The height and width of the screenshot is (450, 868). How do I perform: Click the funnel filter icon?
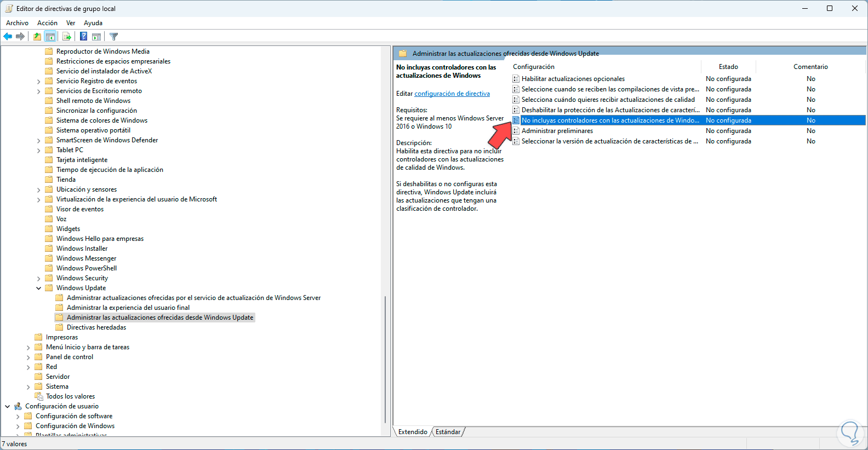[113, 37]
